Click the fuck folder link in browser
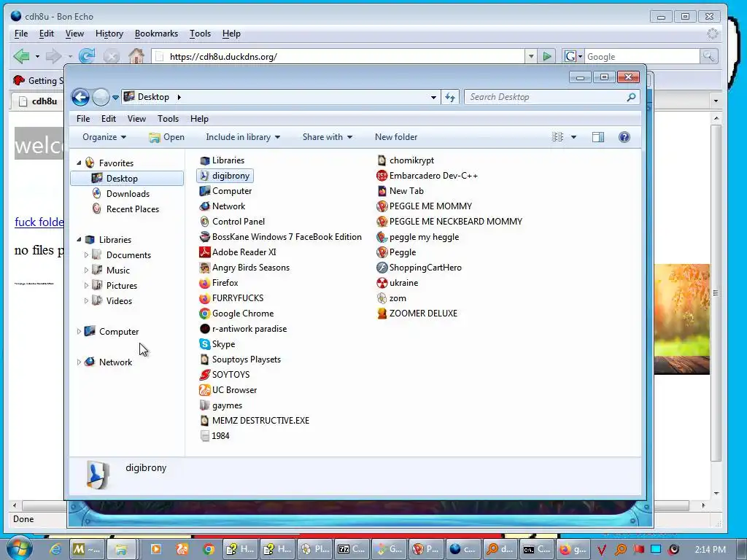Screen dimensions: 747x560 pos(39,222)
